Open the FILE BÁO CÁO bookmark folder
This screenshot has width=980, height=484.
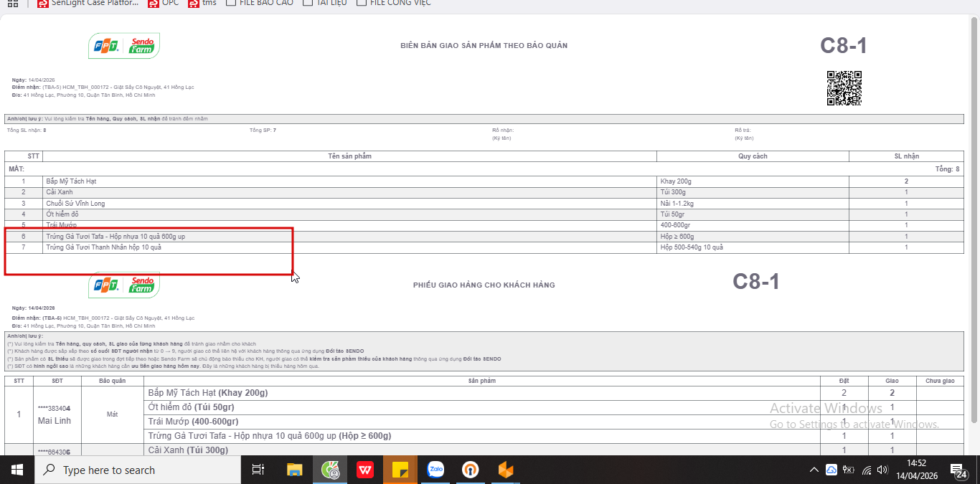pyautogui.click(x=259, y=3)
